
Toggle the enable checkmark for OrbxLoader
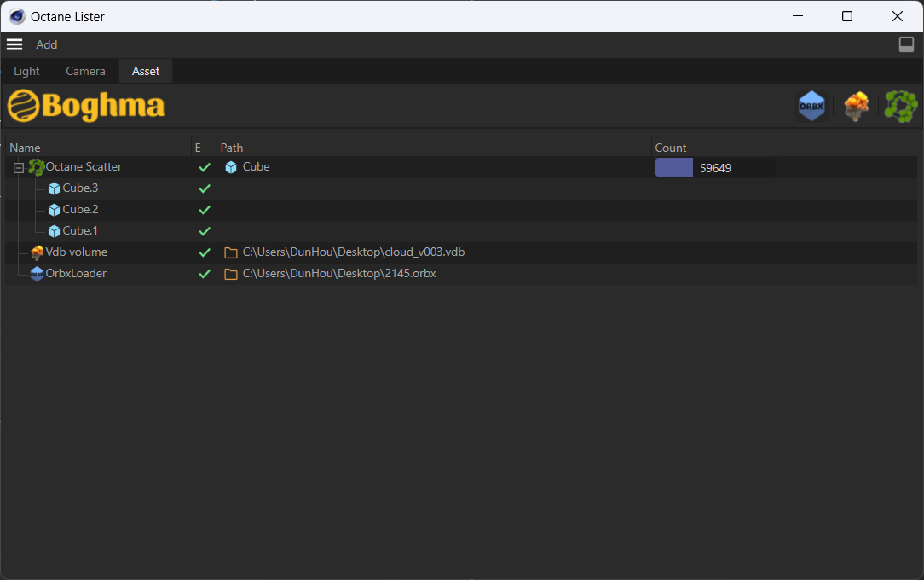(205, 274)
